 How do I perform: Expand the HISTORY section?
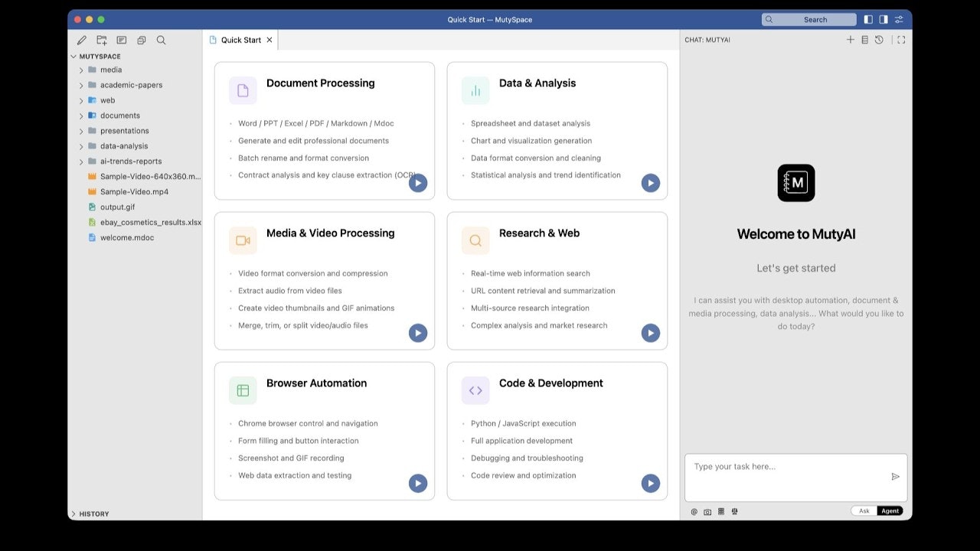(x=74, y=514)
